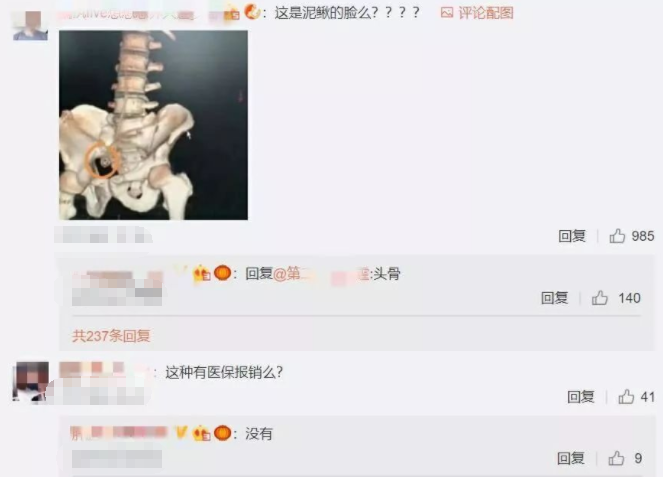Reply to the 头骨 comment
This screenshot has width=663, height=477.
[555, 298]
